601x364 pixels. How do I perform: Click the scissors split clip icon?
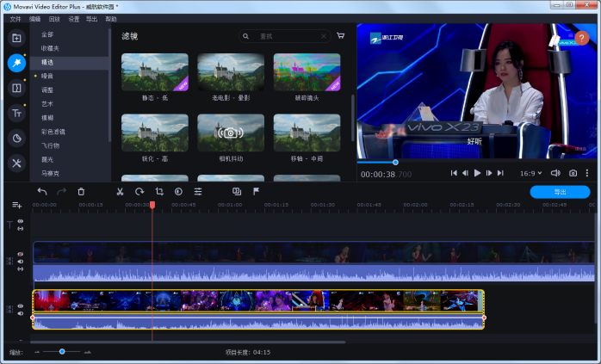[x=120, y=192]
